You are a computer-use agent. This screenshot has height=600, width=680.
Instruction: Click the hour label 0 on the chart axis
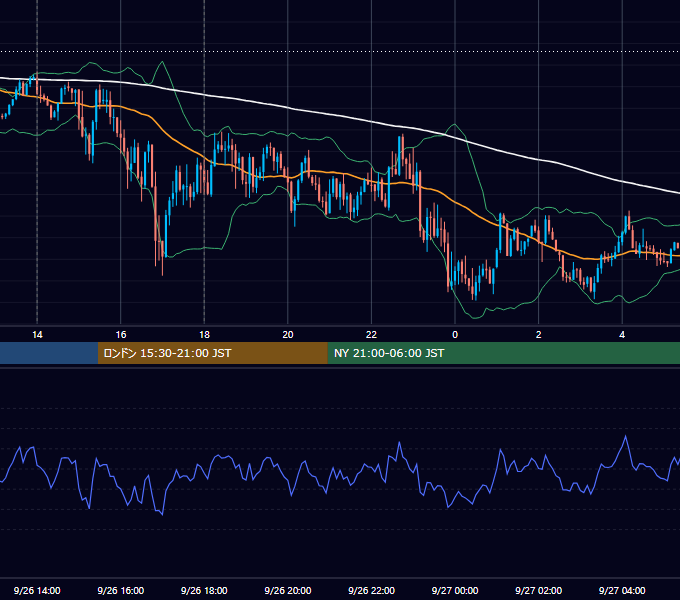(x=455, y=335)
